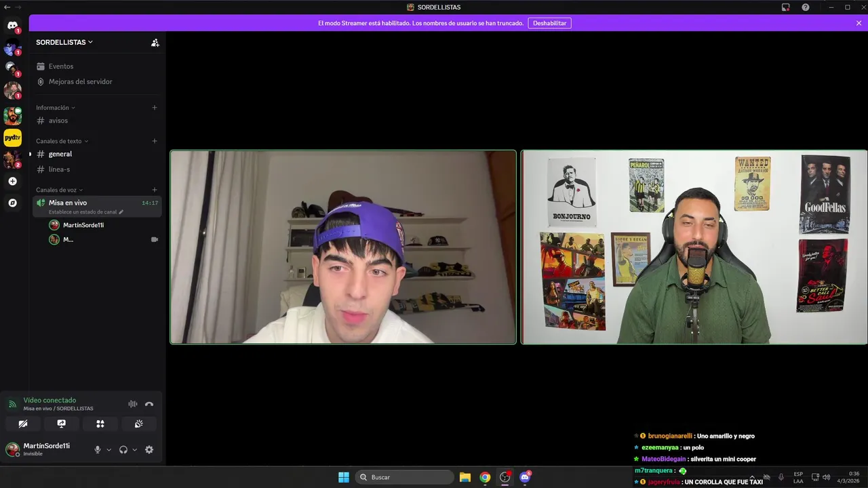This screenshot has height=488, width=868.
Task: Start an activity button
Action: tap(100, 424)
